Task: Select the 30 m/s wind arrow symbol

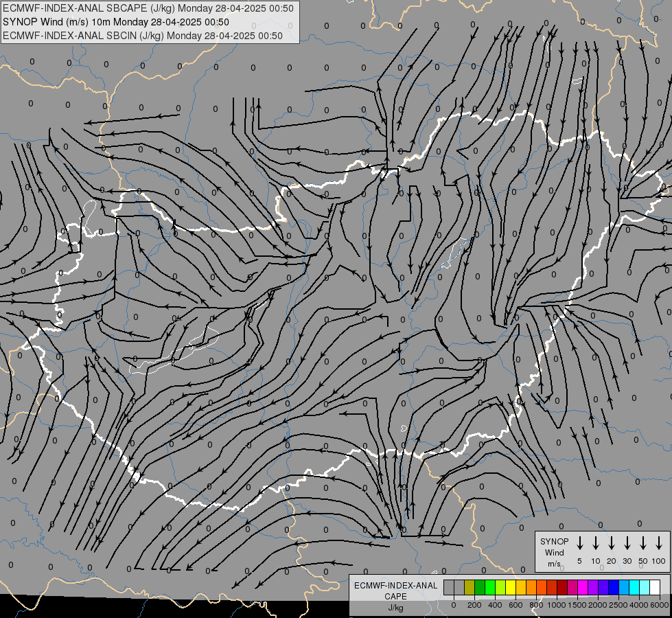Action: 627,542
